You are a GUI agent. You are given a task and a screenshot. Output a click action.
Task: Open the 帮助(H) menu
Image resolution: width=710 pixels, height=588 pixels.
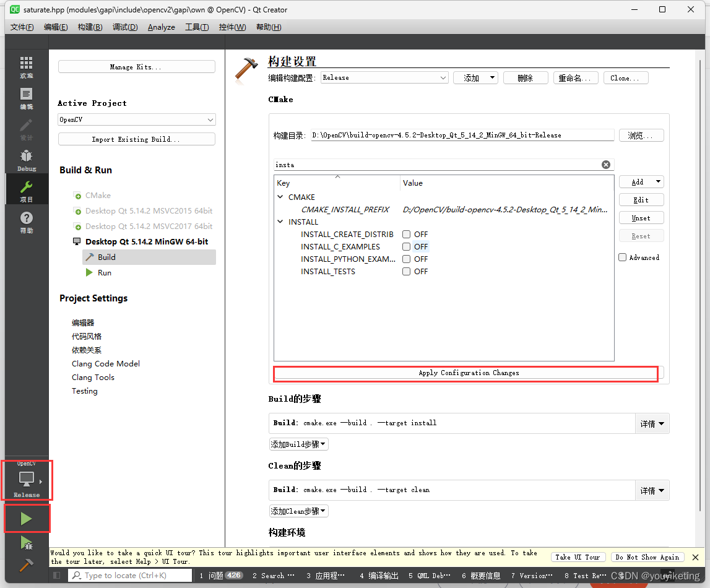(x=269, y=27)
